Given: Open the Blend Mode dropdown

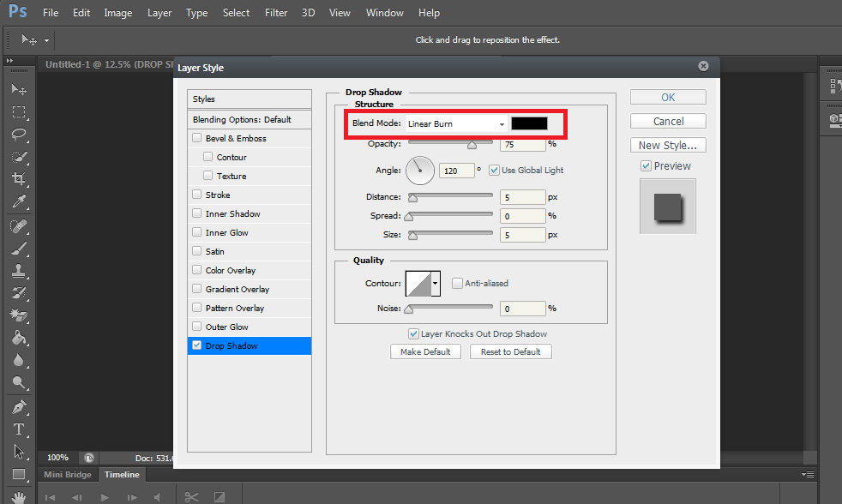Looking at the screenshot, I should [x=456, y=124].
